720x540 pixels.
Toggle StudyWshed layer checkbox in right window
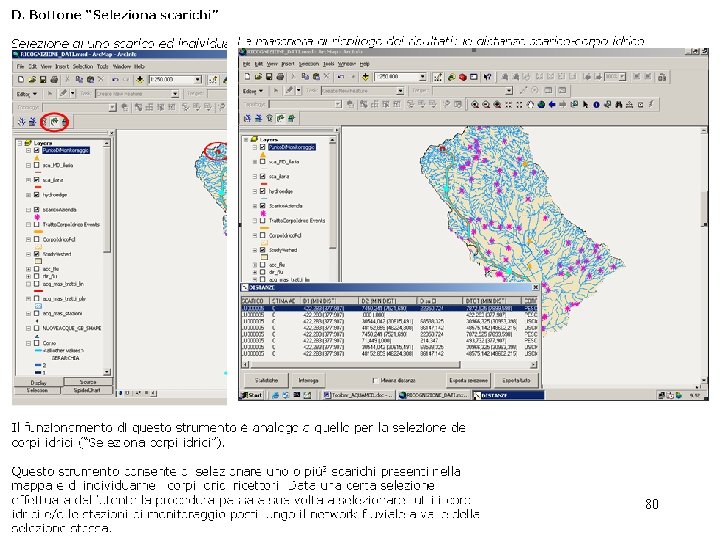[x=263, y=250]
